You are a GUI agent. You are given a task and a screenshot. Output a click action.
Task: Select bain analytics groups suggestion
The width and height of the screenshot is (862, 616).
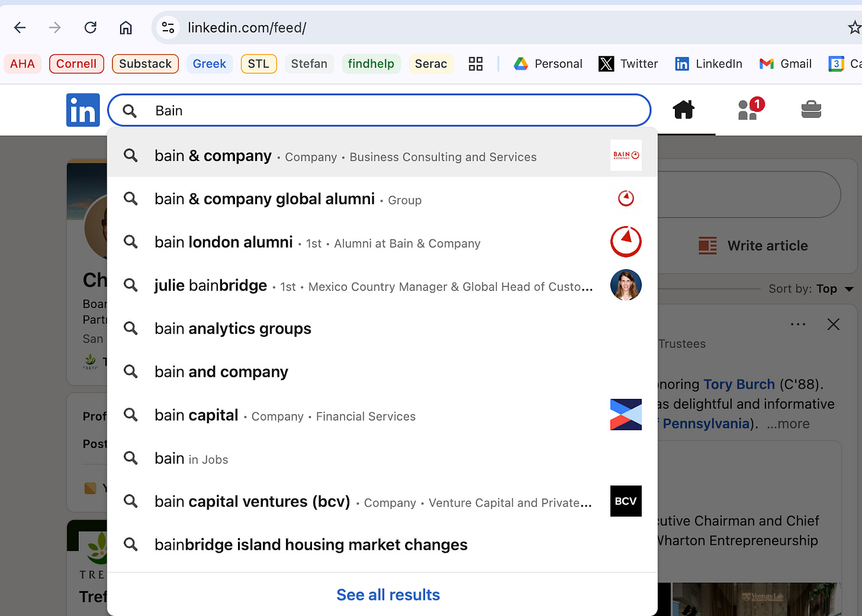pyautogui.click(x=382, y=328)
